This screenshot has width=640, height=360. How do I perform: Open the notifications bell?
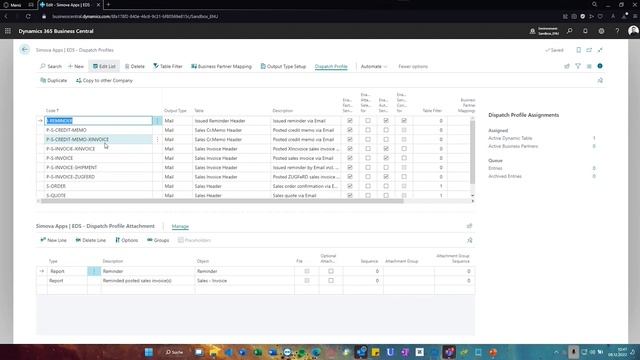pos(585,31)
